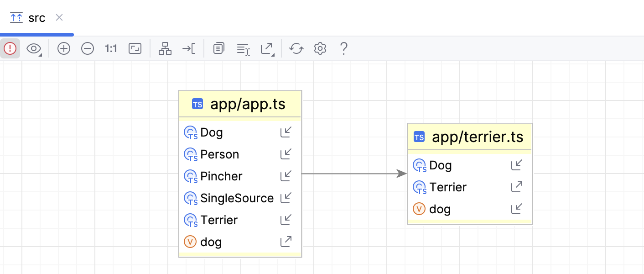Image resolution: width=644 pixels, height=274 pixels.
Task: Refresh the diagram
Action: 296,48
